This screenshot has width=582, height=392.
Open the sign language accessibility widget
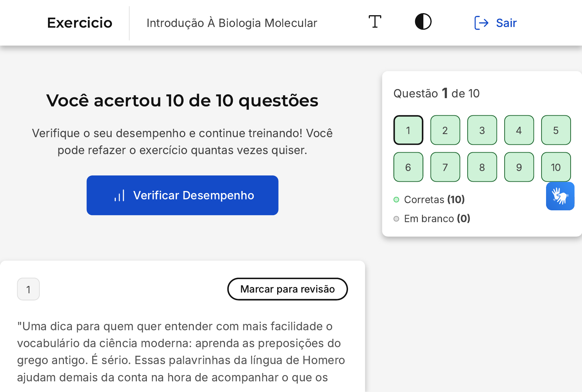[x=560, y=196]
